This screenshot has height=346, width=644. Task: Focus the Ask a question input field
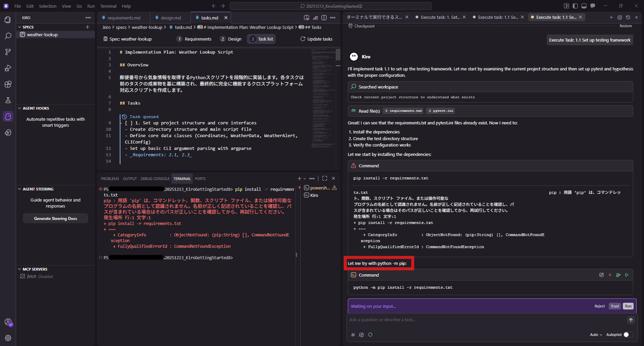click(x=486, y=320)
